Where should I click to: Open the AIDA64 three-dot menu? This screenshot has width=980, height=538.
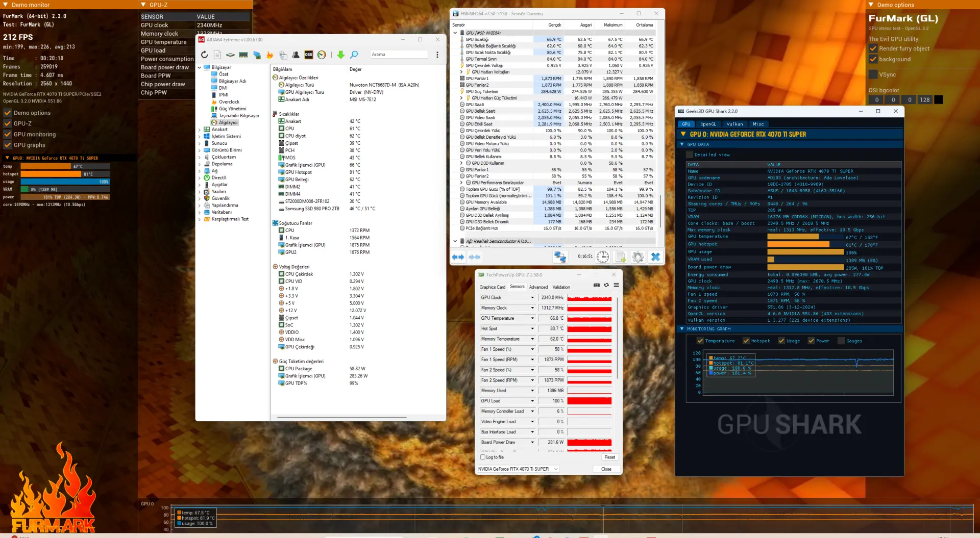(437, 55)
